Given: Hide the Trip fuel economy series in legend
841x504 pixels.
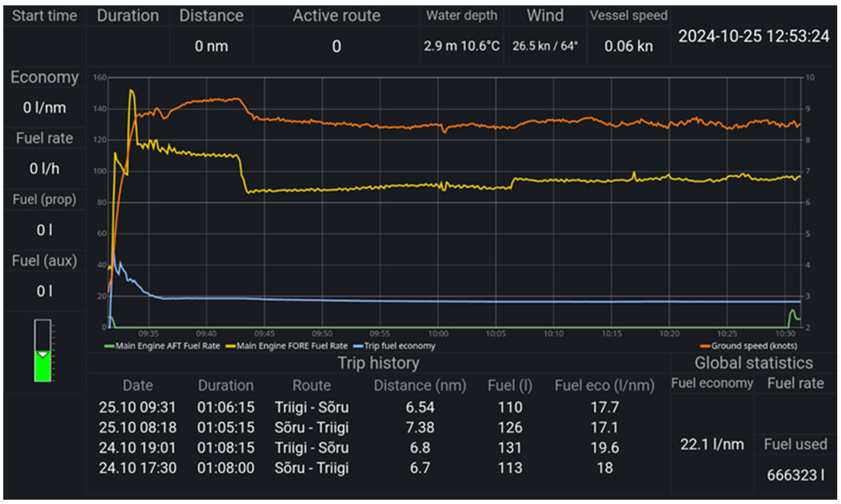Looking at the screenshot, I should [394, 346].
